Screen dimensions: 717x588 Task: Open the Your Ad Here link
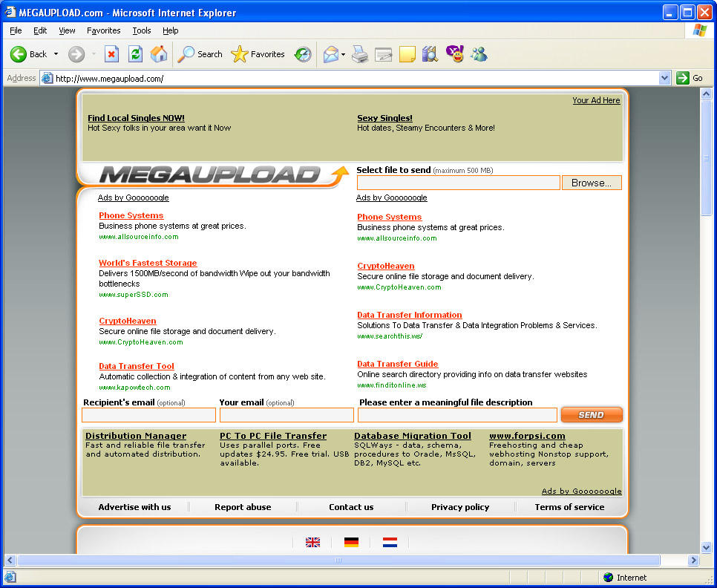coord(596,100)
